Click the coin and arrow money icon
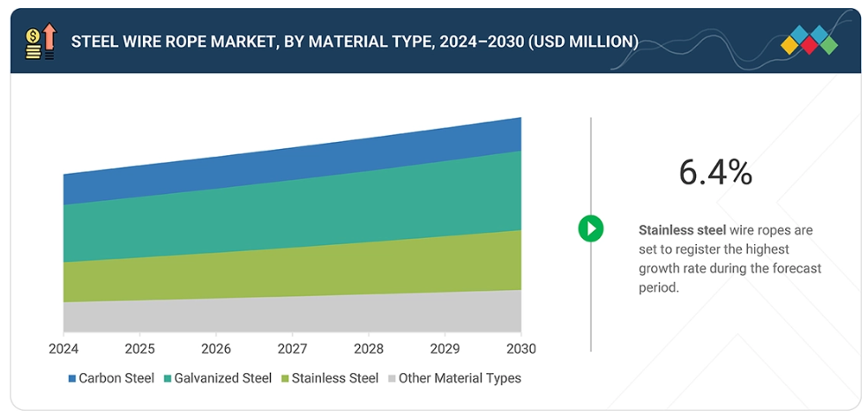Image resolution: width=868 pixels, height=417 pixels. point(40,41)
